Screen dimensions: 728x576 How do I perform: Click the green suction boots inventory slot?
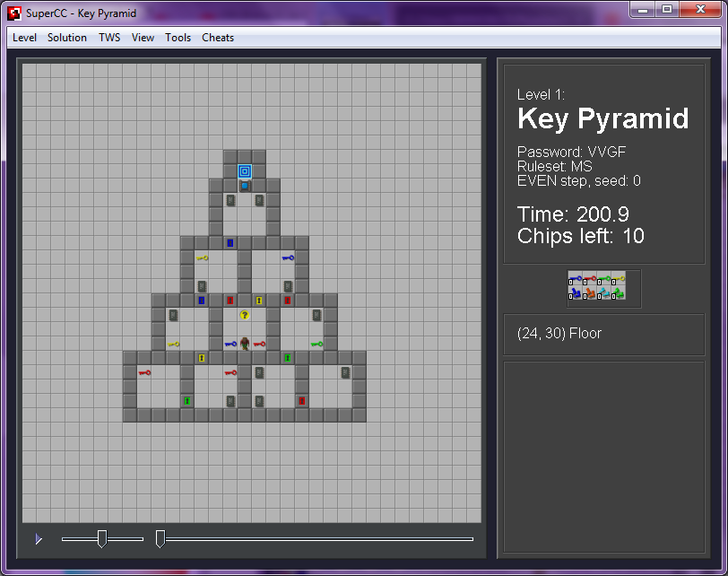[x=618, y=292]
